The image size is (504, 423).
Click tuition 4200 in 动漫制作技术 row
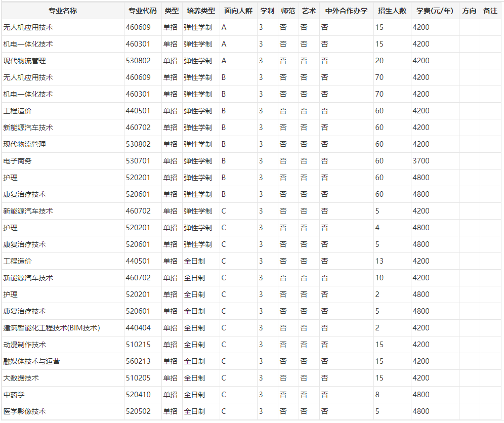[421, 345]
